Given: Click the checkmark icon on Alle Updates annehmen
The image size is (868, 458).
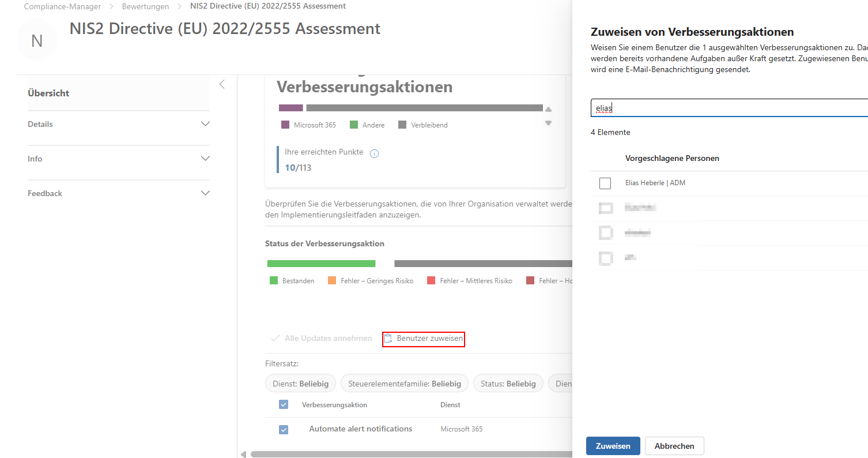Looking at the screenshot, I should tap(276, 338).
